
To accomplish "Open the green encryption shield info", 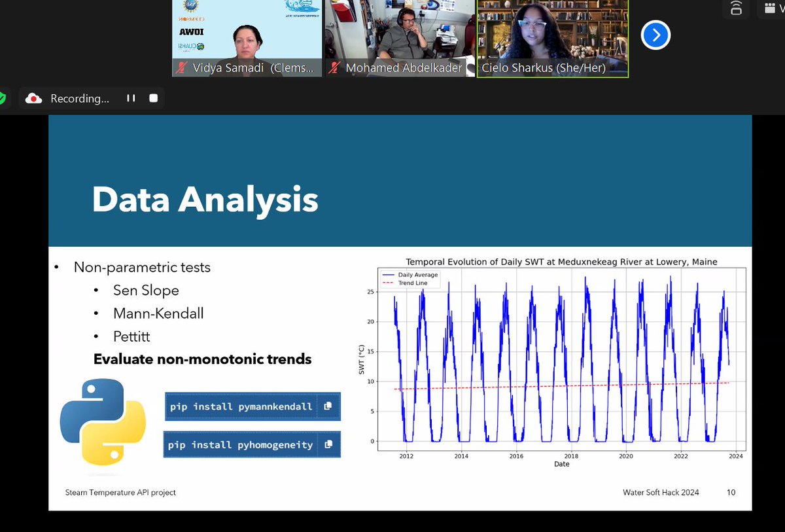I will (x=2, y=98).
